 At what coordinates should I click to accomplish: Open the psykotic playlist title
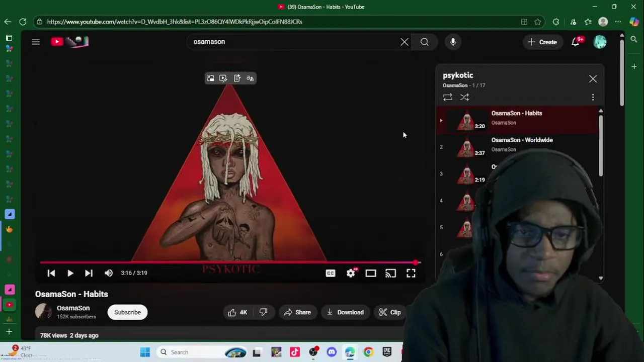click(458, 75)
